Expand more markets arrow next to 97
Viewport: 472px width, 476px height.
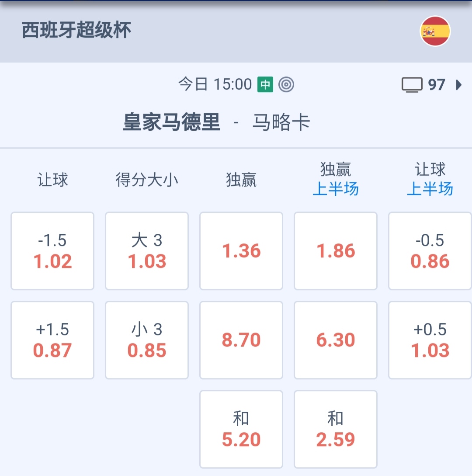click(458, 84)
